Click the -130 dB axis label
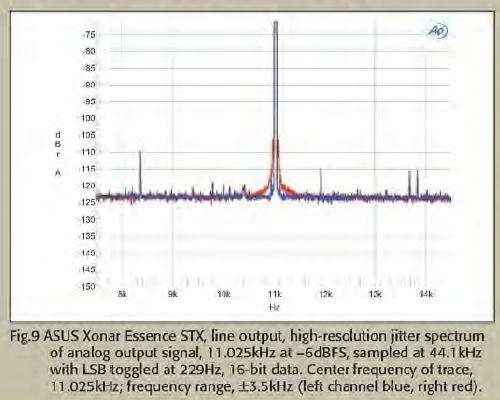500x400 pixels. click(x=87, y=219)
